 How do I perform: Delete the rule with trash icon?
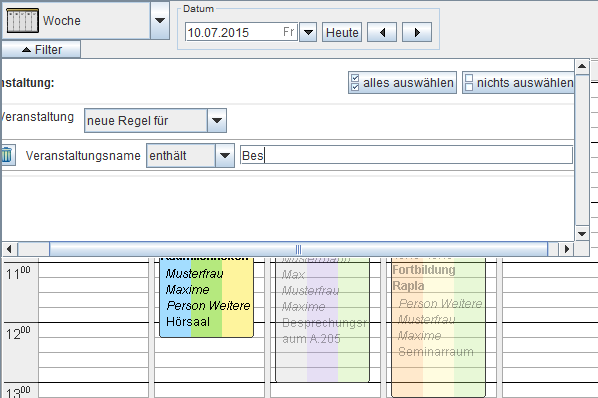(8, 155)
